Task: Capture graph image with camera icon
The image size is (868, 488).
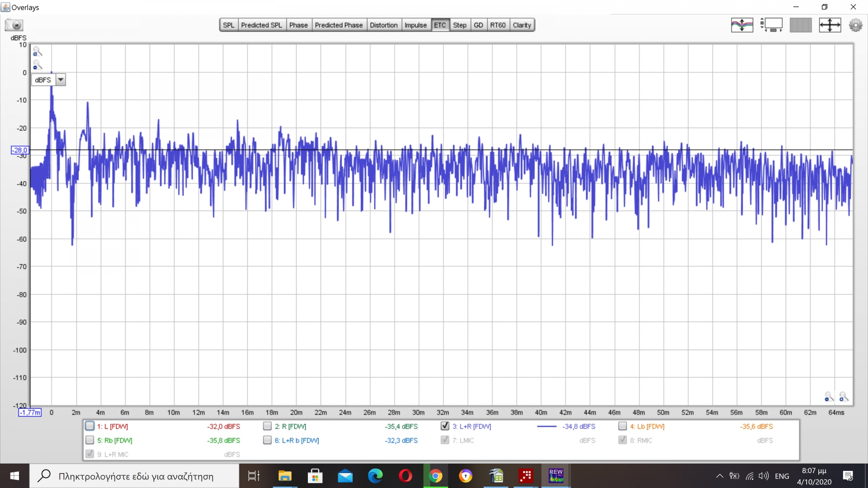Action: pos(14,25)
